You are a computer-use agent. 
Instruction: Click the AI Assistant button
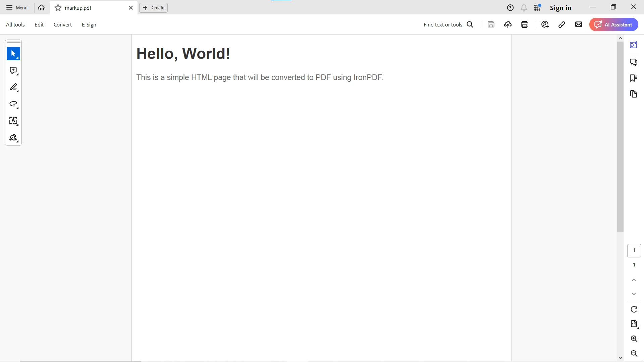coord(614,24)
